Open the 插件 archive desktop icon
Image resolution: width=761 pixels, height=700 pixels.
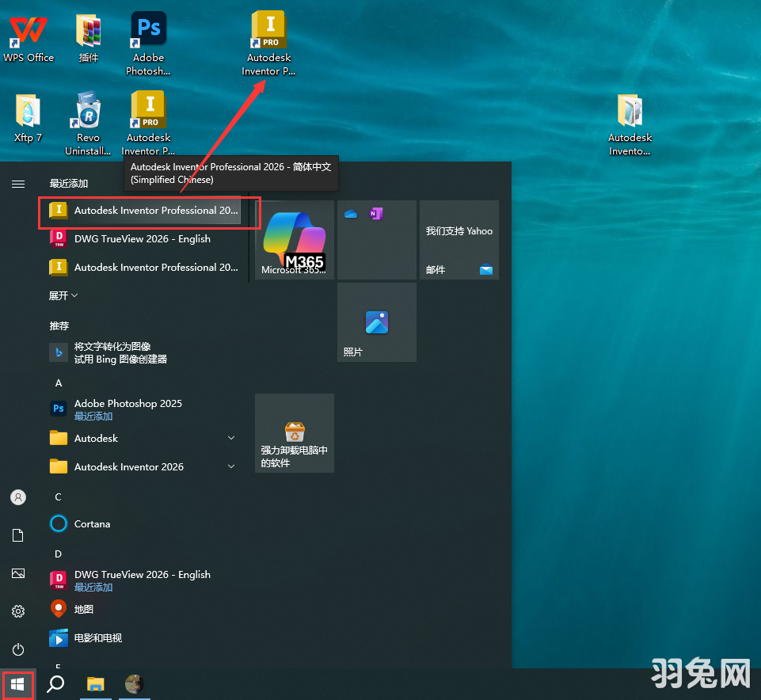[89, 36]
